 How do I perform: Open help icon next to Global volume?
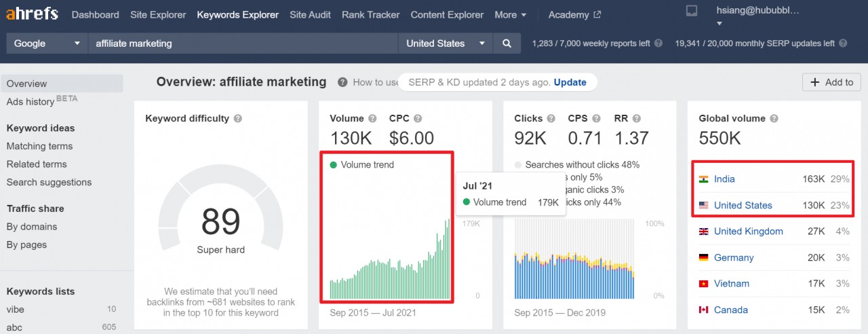(774, 118)
